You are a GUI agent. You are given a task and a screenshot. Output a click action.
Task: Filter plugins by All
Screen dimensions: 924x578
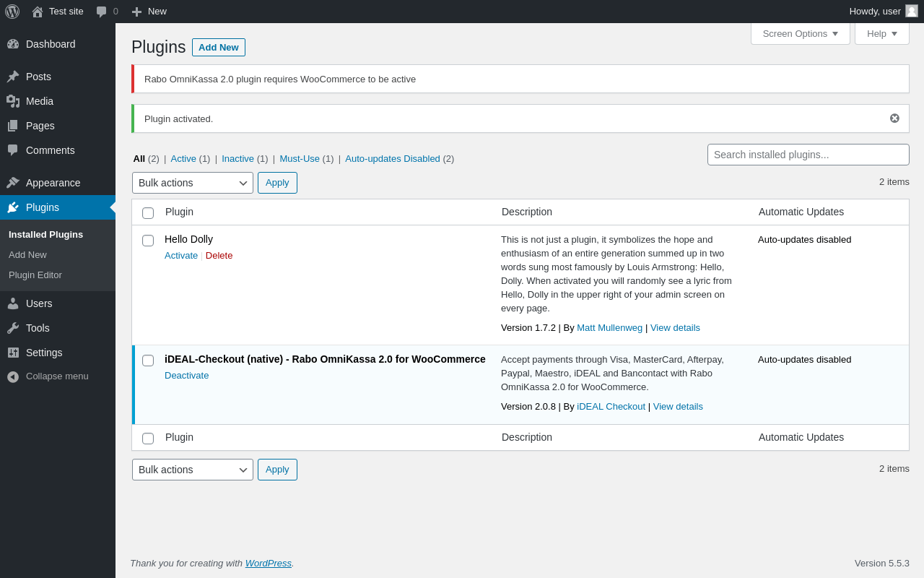pos(139,159)
